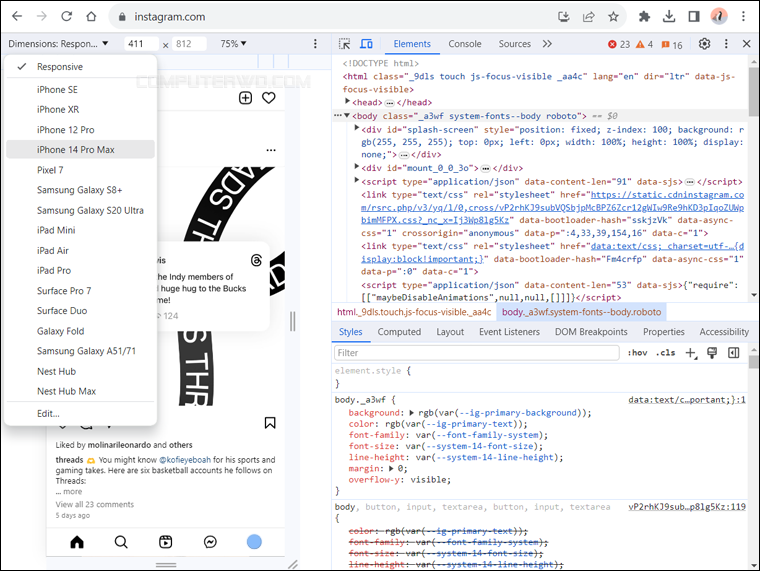This screenshot has height=571, width=760.
Task: Toggle the device toolbar icon
Action: [366, 44]
